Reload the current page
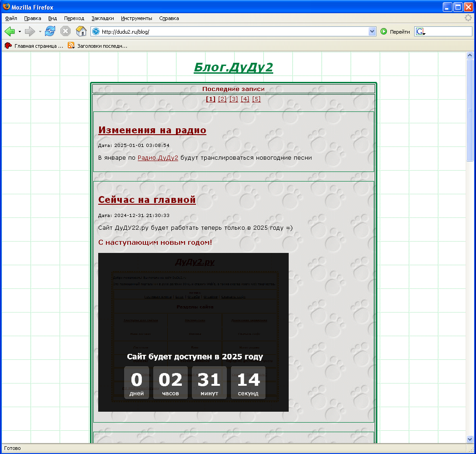The image size is (476, 454). pyautogui.click(x=50, y=31)
